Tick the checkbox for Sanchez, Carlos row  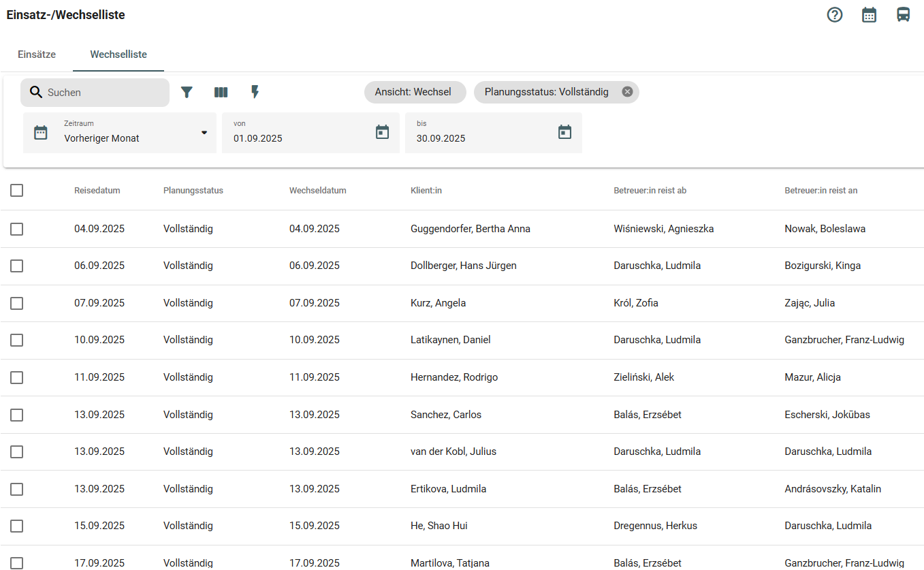coord(17,415)
